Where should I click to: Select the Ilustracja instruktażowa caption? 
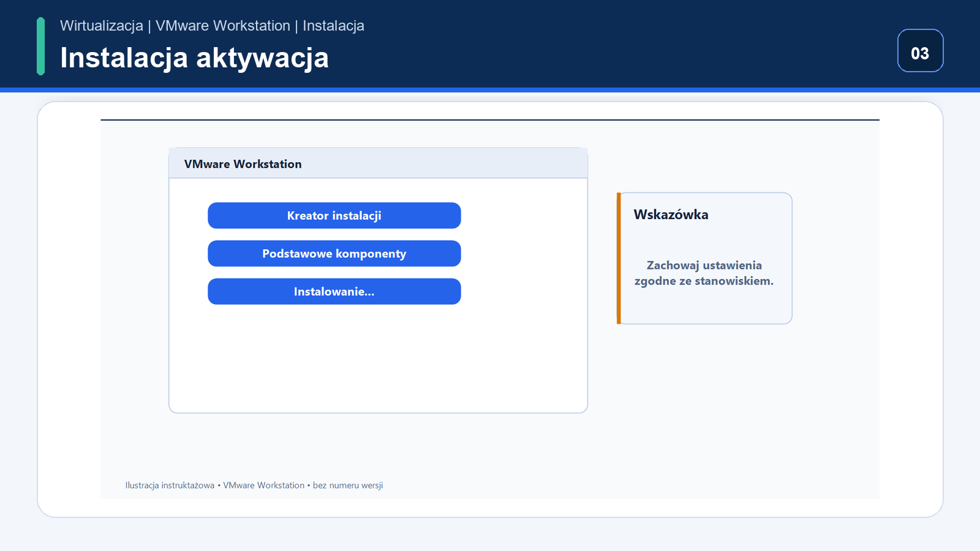coord(254,485)
